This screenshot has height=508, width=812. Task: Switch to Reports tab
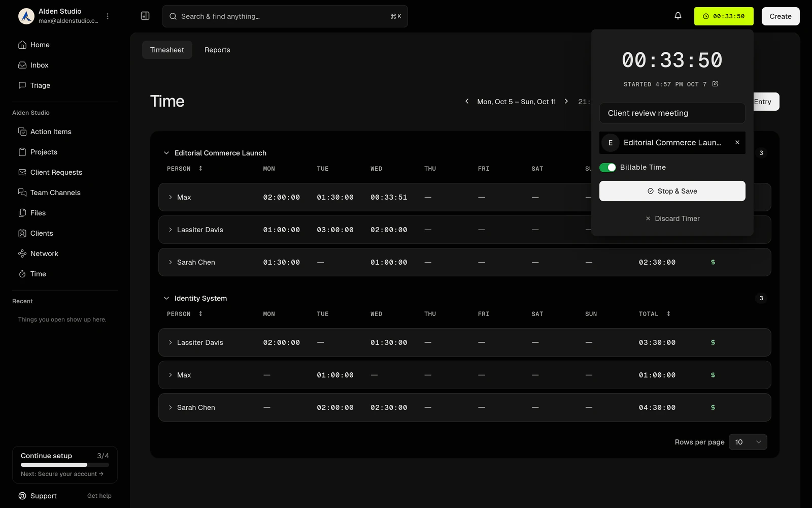(217, 50)
